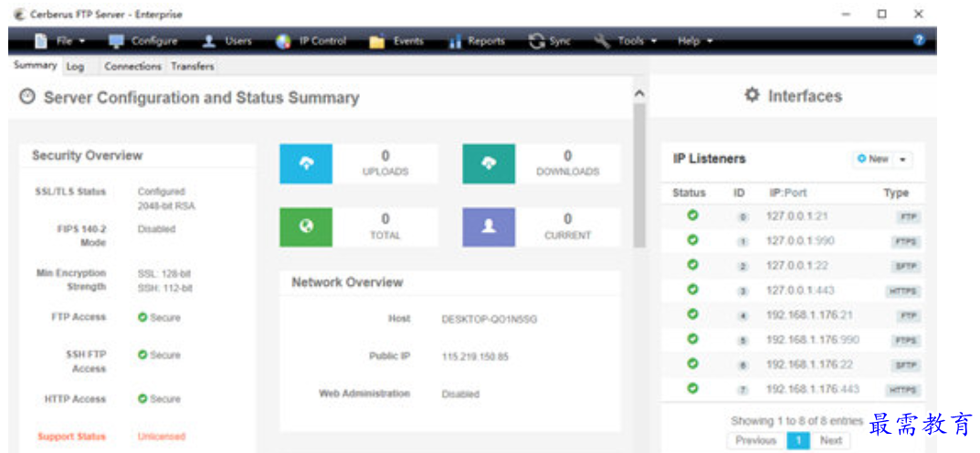Open the Events toolbar item
Screen dimensions: 980x453
396,41
